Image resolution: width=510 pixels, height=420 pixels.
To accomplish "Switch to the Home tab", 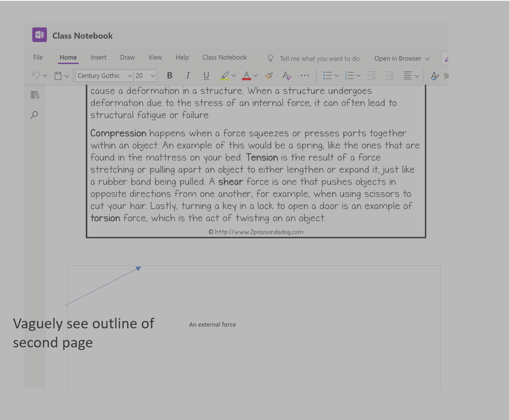I will (x=68, y=57).
